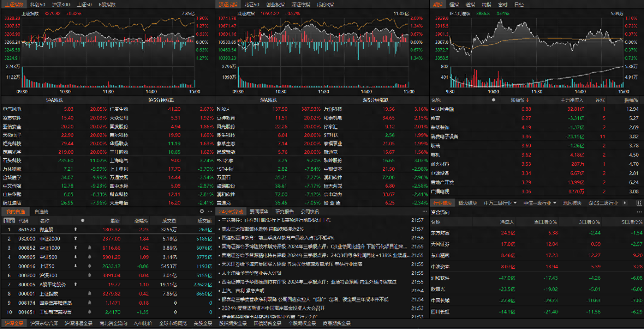Click alert bell for 国泰蓝筹精选混 row
The width and height of the screenshot is (644, 329).
tap(89, 303)
